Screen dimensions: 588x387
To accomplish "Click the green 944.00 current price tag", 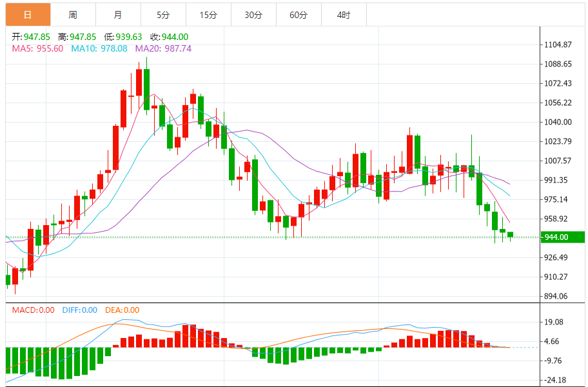I will pos(562,237).
